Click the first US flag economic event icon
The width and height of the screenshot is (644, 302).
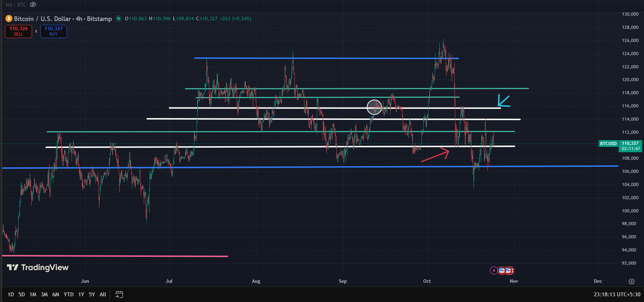coord(502,271)
